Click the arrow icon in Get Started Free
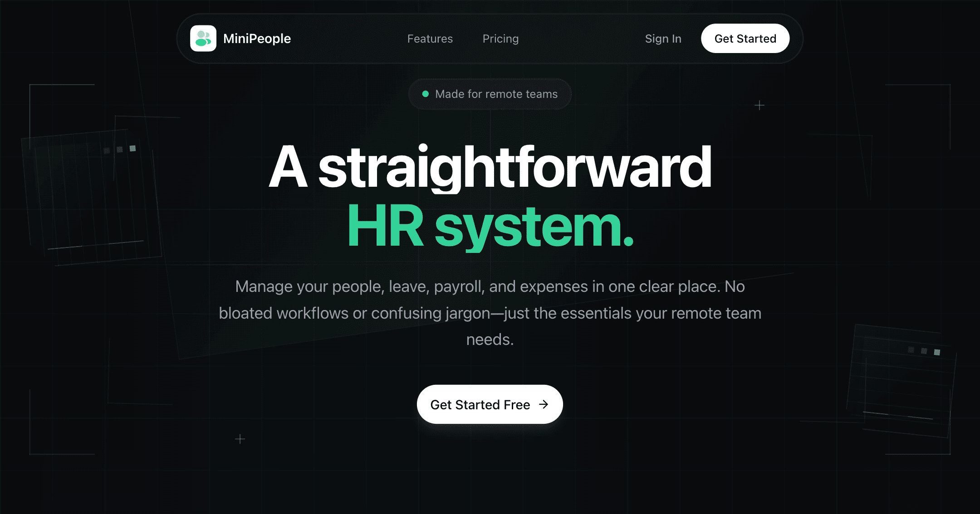 [544, 404]
